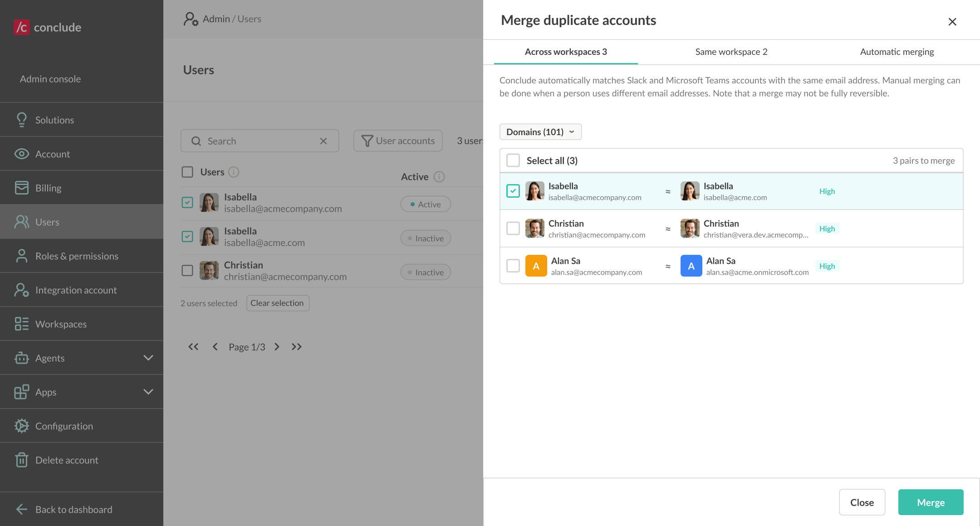This screenshot has height=526, width=980.
Task: Click the Close button in panel footer
Action: click(862, 502)
